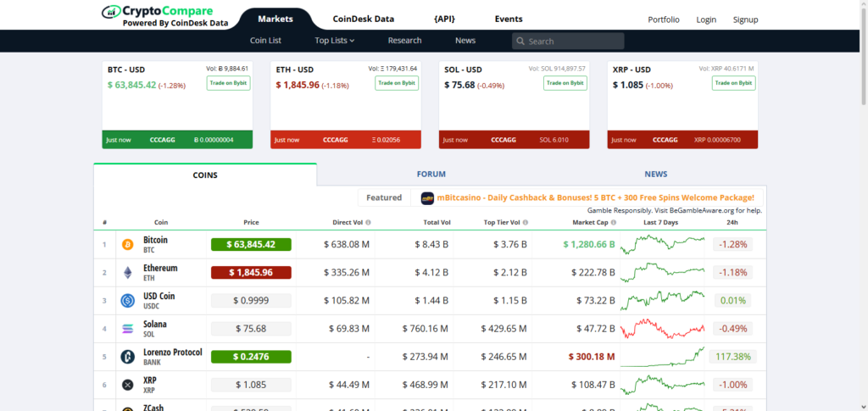Viewport: 868px width, 411px height.
Task: Open News in the dark navigation bar
Action: pyautogui.click(x=465, y=41)
